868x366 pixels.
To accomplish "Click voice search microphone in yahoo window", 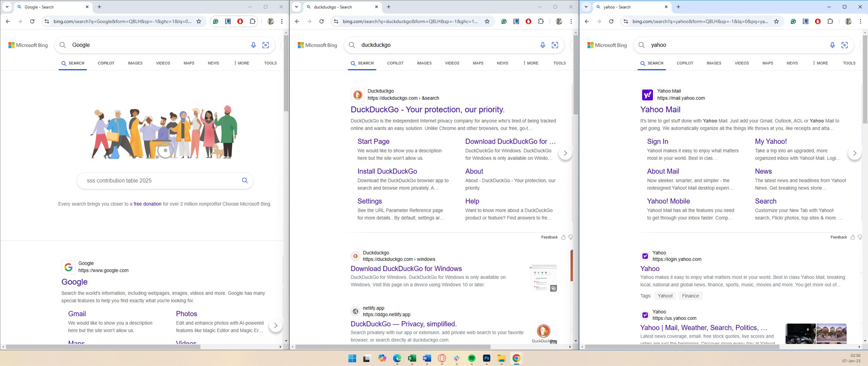I will tap(832, 45).
